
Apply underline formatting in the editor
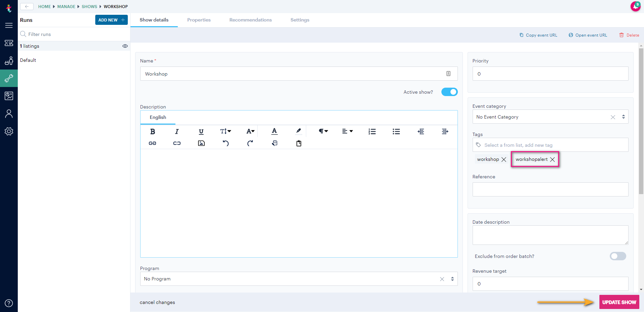[201, 131]
